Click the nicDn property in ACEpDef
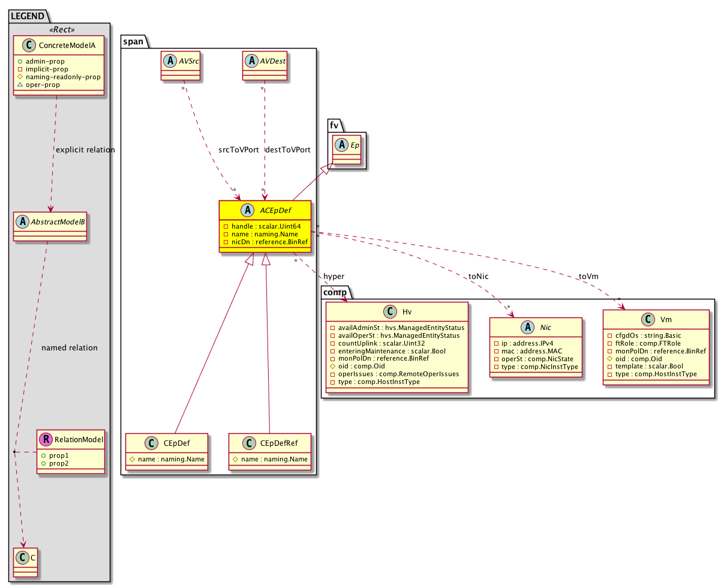The image size is (727, 588). (x=265, y=242)
